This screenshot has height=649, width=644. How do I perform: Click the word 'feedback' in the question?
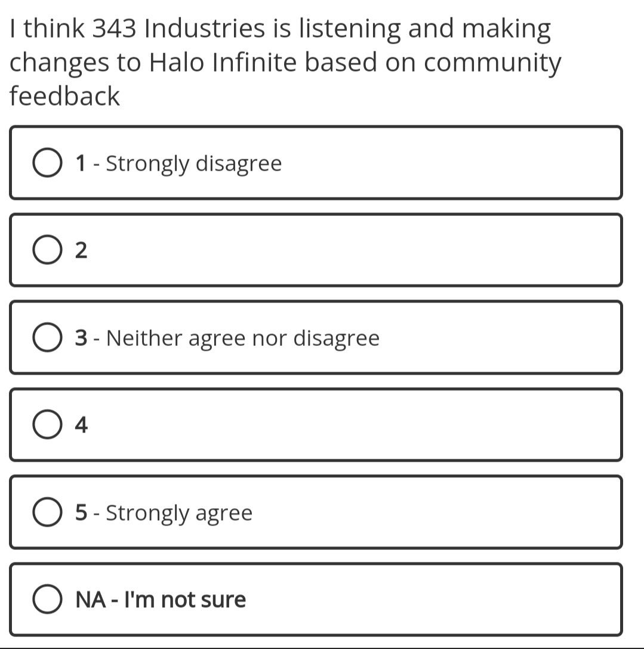(x=65, y=97)
